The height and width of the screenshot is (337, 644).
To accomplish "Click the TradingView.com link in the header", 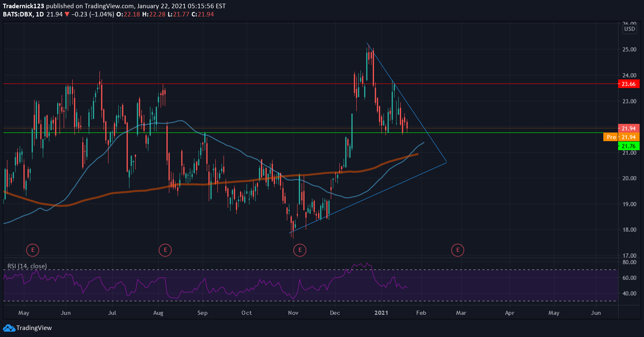I will pos(109,6).
